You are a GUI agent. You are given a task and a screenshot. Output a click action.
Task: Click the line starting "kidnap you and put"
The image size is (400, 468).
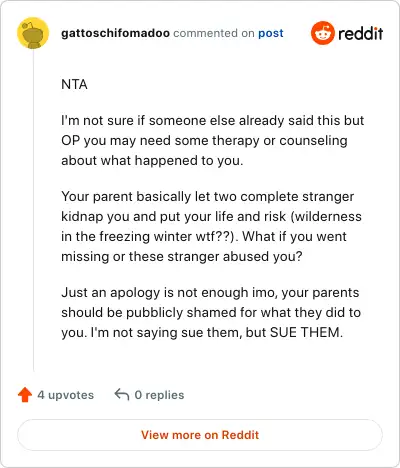pos(211,217)
